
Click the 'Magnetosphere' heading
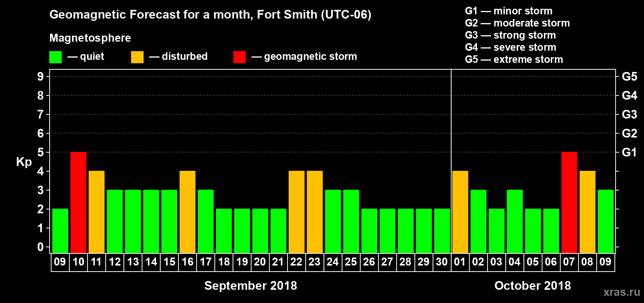[90, 38]
